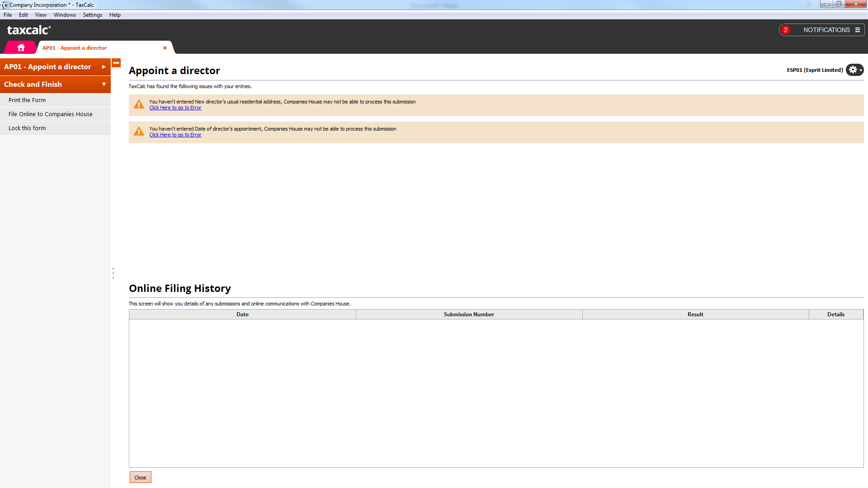
Task: Open the Windows menu
Action: [x=65, y=15]
